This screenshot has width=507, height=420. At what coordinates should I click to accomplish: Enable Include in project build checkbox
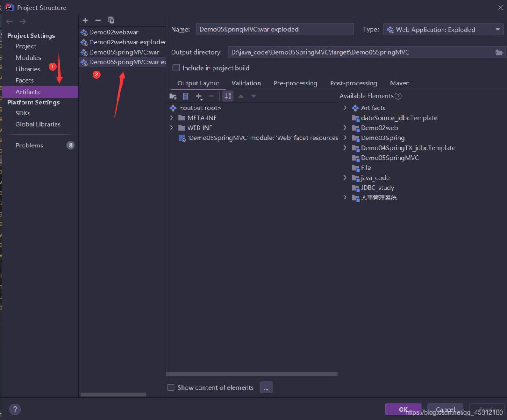[176, 68]
